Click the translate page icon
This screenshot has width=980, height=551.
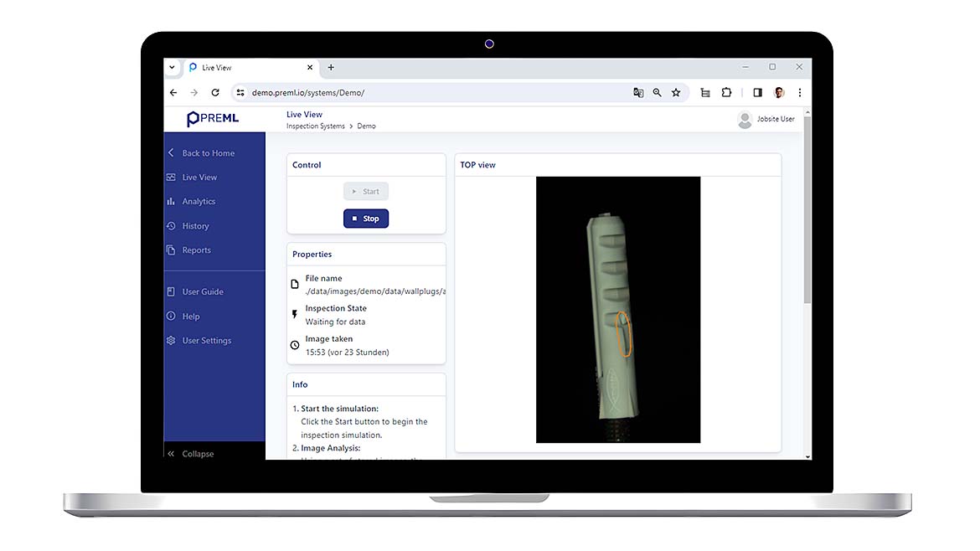[638, 92]
